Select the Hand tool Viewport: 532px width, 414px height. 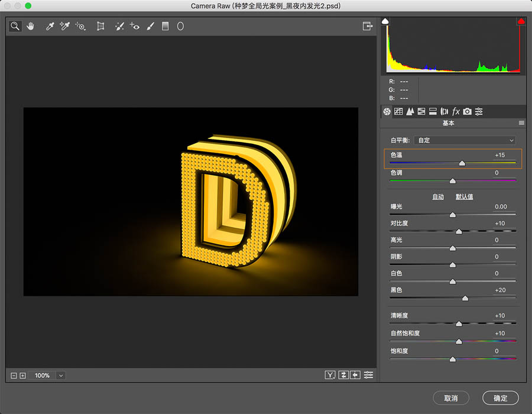point(30,26)
